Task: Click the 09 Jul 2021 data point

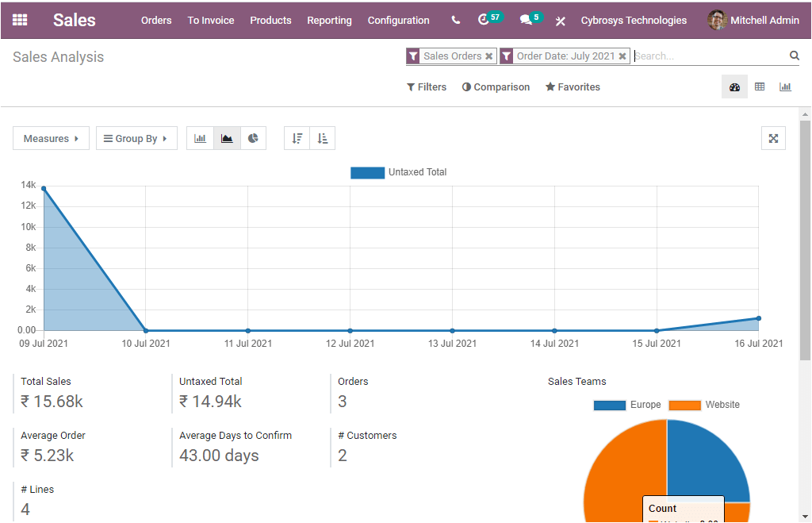Action: [x=44, y=189]
